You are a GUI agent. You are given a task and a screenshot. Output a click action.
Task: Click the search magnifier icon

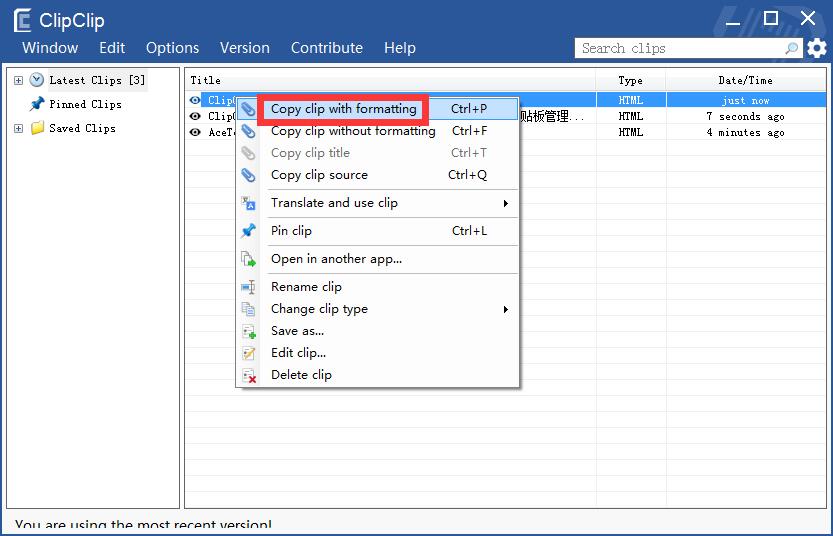click(x=792, y=48)
